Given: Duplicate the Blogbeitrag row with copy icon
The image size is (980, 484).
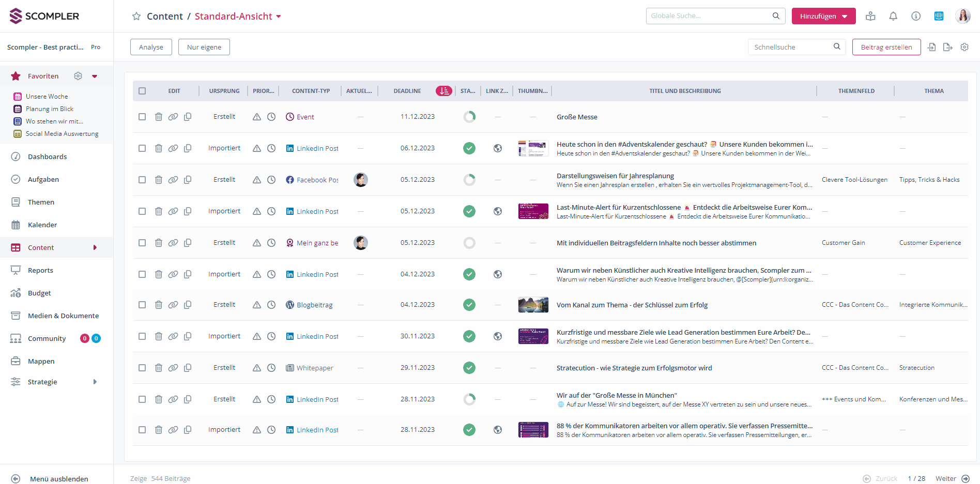Looking at the screenshot, I should 188,305.
